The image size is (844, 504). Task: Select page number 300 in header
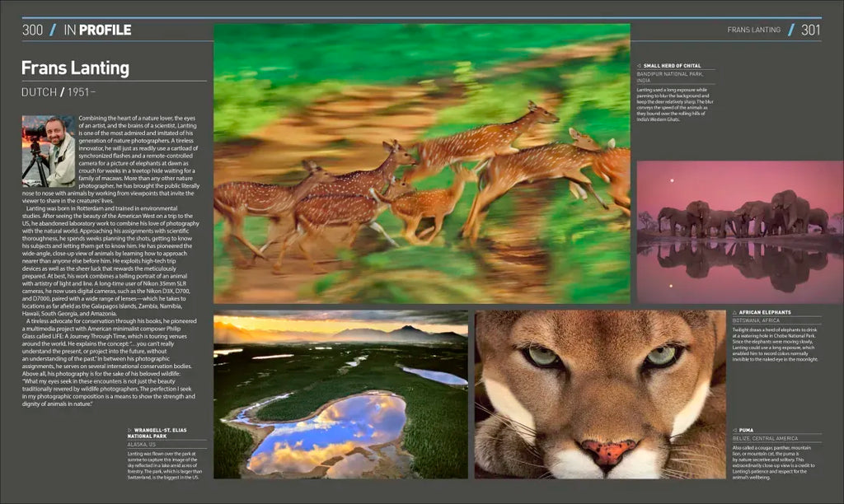[x=32, y=30]
